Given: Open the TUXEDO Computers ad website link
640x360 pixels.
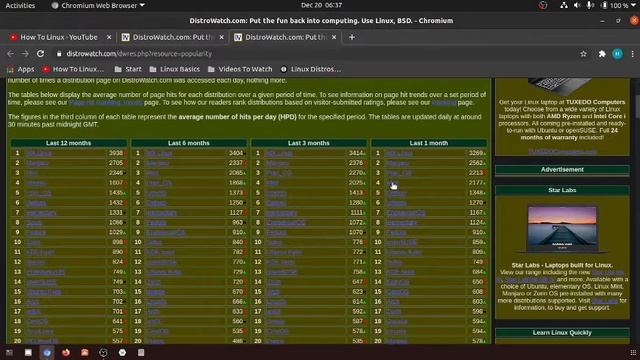Looking at the screenshot, I should [562, 151].
